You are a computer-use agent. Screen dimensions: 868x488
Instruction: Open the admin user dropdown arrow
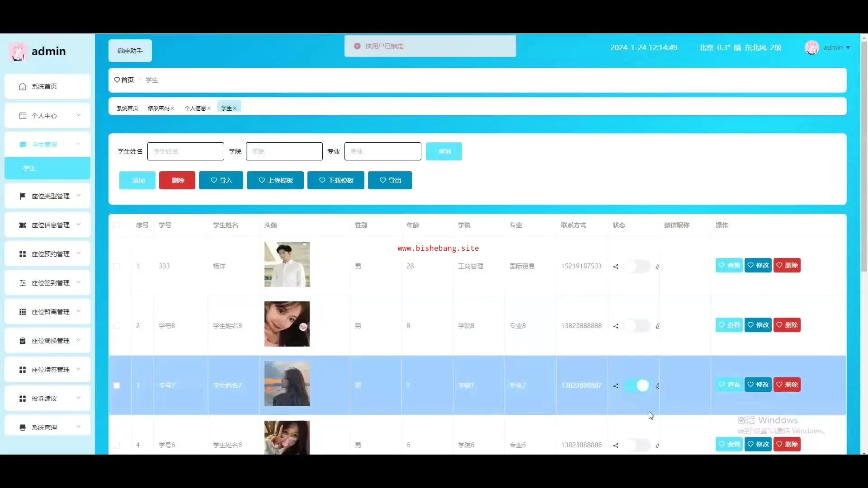pos(848,48)
